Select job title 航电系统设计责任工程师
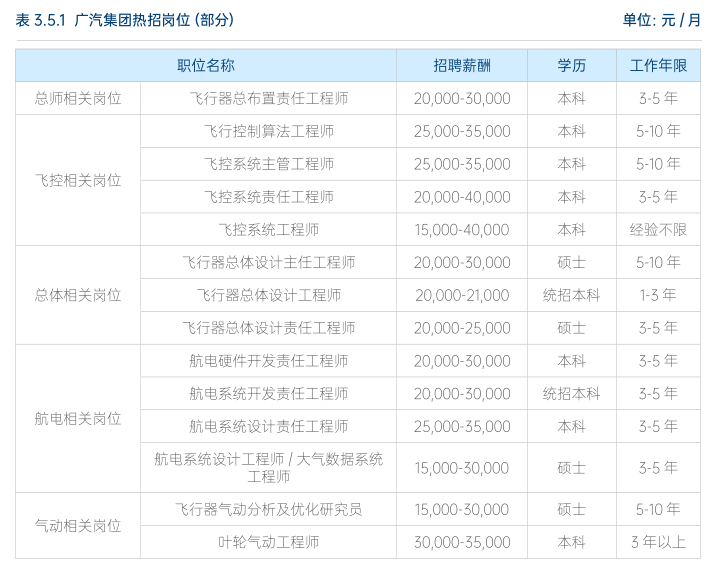This screenshot has width=712, height=574. [269, 426]
